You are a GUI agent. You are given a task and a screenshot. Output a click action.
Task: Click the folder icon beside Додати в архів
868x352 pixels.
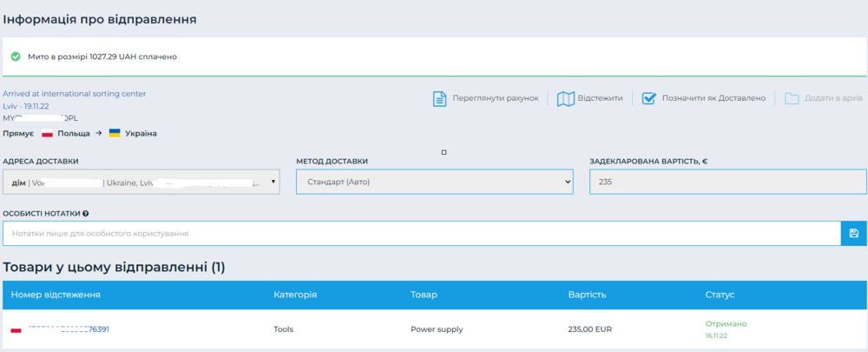pyautogui.click(x=792, y=98)
